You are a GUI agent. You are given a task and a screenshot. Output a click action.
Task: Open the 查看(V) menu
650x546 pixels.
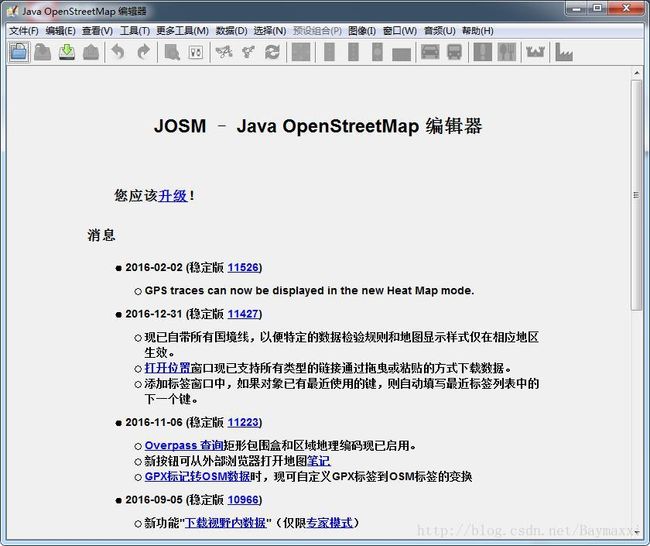[97, 31]
